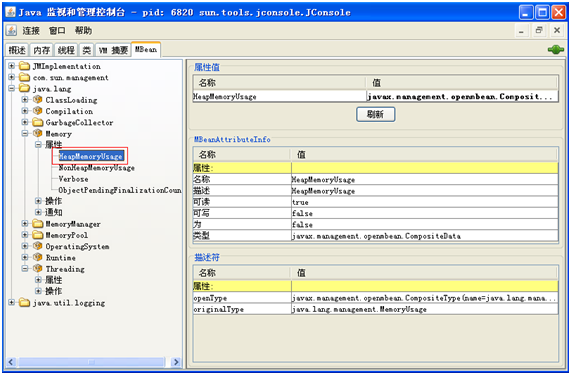Select the ClassLoading MBean icon

pos(38,100)
